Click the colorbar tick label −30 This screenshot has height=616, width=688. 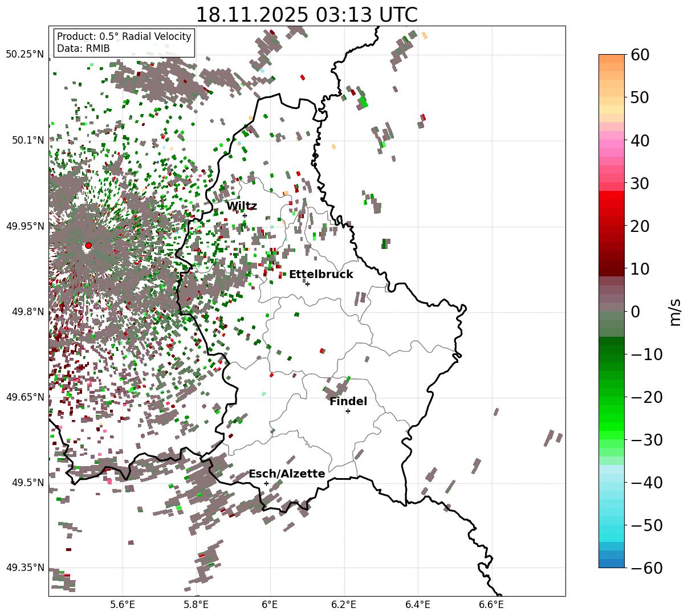click(x=646, y=440)
